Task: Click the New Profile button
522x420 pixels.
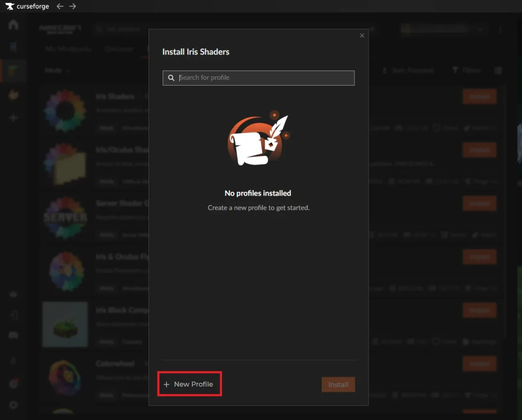Action: 189,384
